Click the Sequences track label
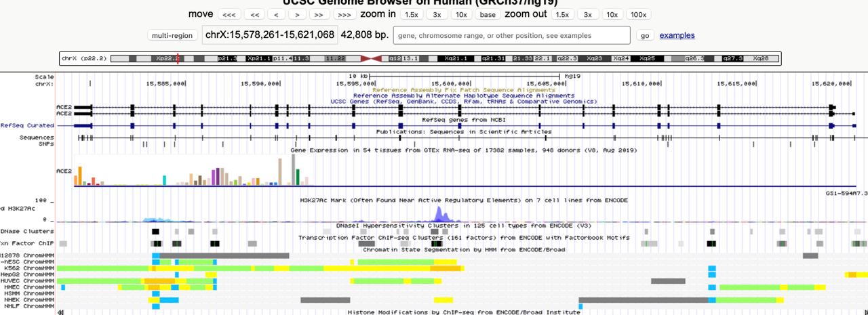This screenshot has width=868, height=315. pyautogui.click(x=37, y=138)
